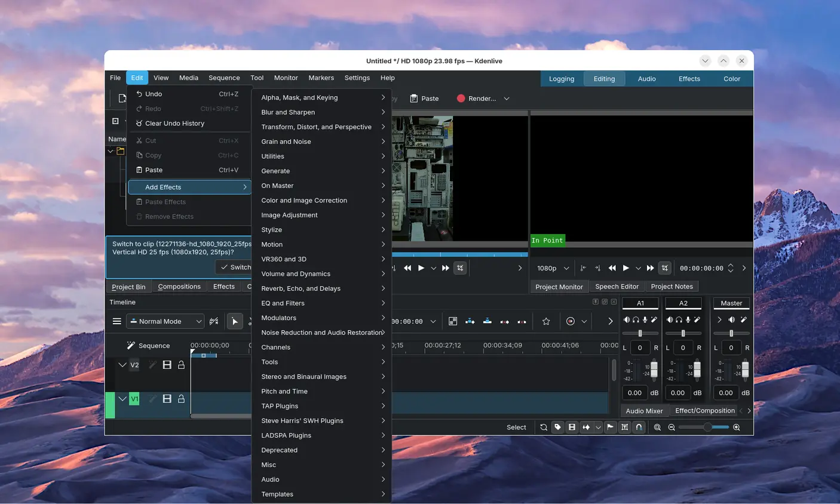This screenshot has width=840, height=504.
Task: Click the clip monitor crop zone icon
Action: 460,268
